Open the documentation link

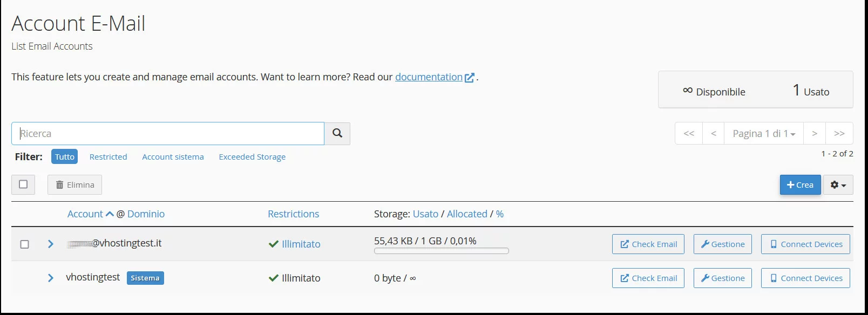point(429,77)
